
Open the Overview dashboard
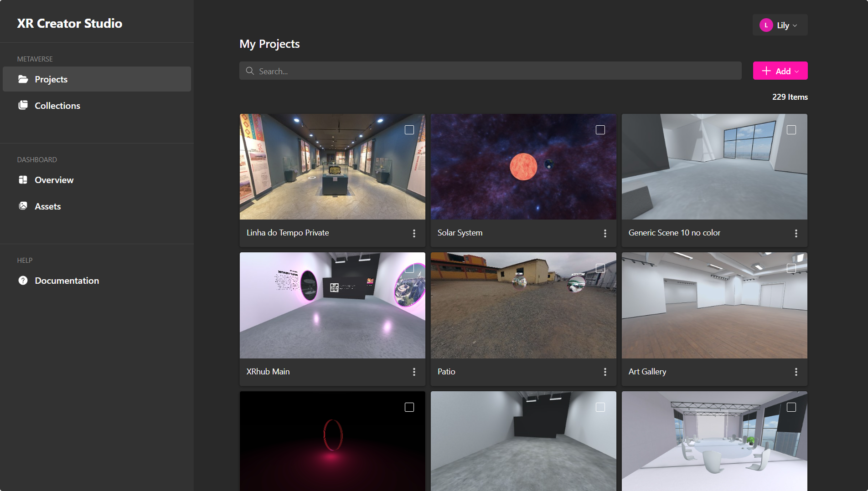point(97,180)
